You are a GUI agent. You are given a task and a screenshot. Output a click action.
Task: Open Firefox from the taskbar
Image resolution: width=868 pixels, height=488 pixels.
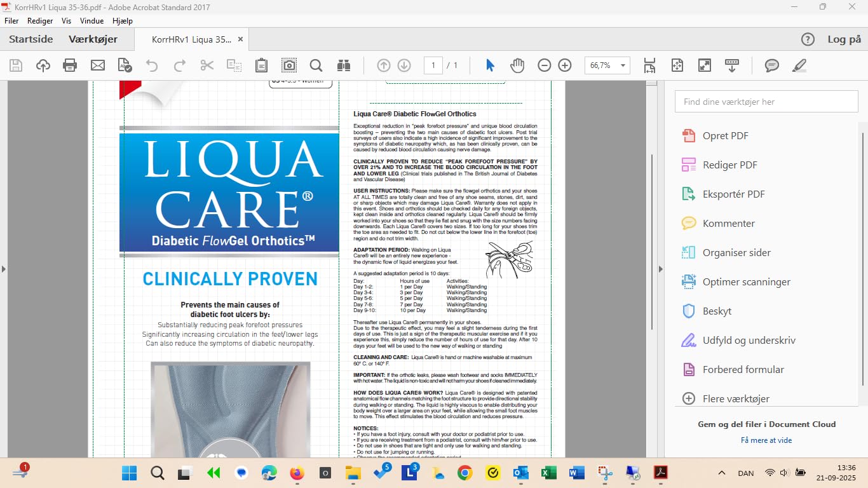[297, 473]
